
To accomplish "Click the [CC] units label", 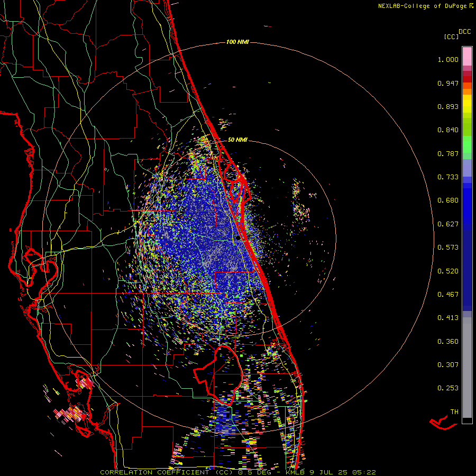I will [451, 36].
